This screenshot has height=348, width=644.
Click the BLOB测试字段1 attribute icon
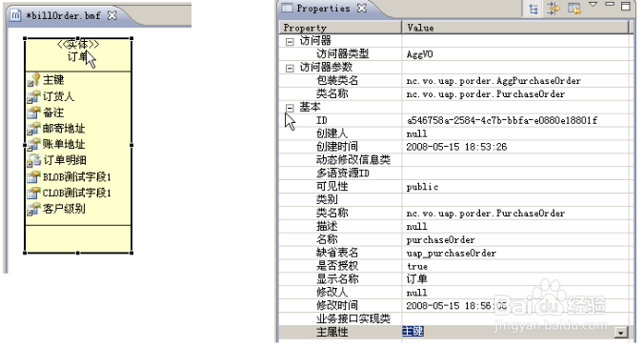tap(33, 176)
